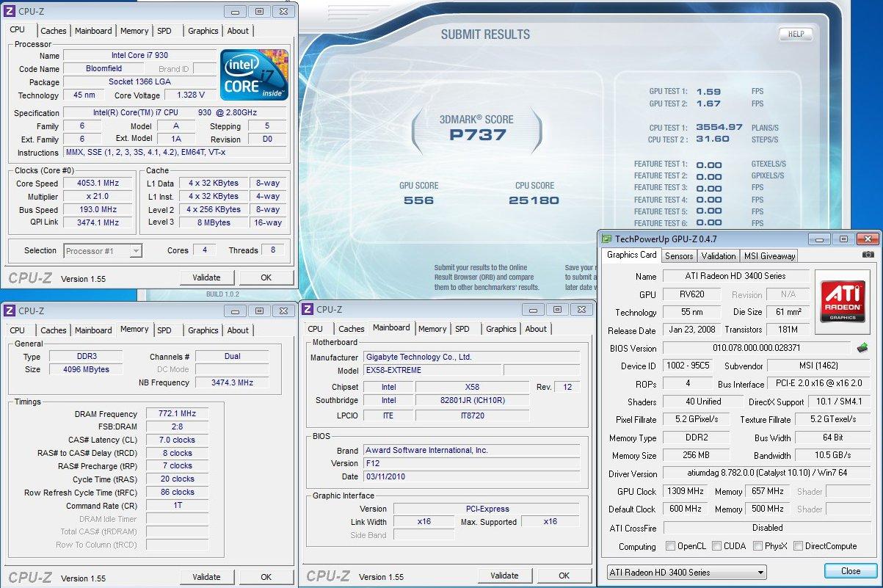The width and height of the screenshot is (883, 588).
Task: Click the Memory Size 4096 MBytes value
Action: point(87,369)
